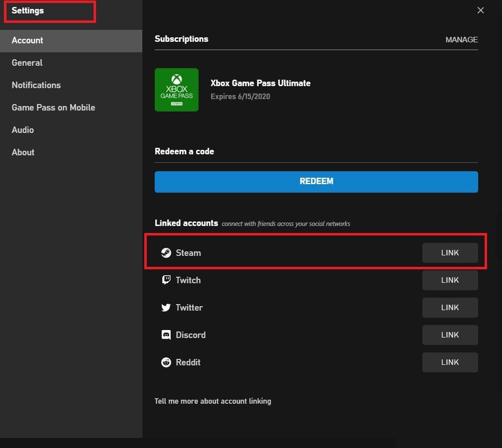502x448 pixels.
Task: Open Tell me more about account linking
Action: tap(213, 401)
